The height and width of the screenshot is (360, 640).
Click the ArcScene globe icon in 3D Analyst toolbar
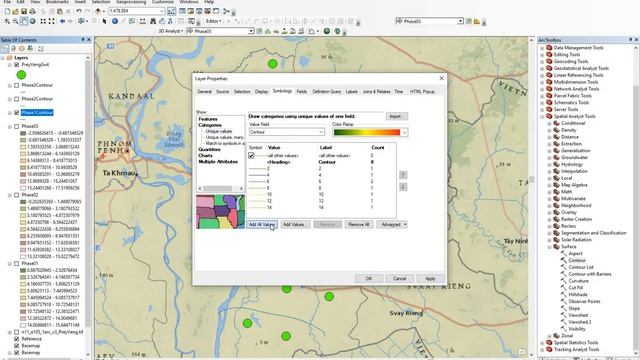(327, 31)
